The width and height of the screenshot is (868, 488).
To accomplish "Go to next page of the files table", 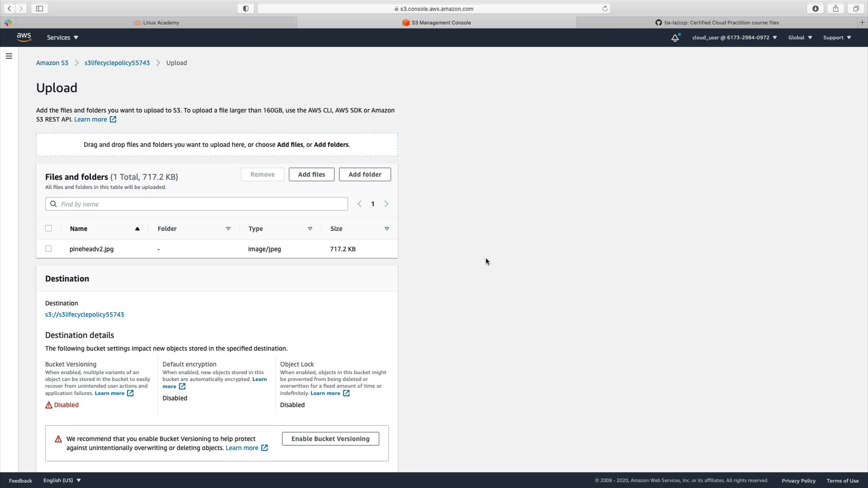I will tap(386, 204).
